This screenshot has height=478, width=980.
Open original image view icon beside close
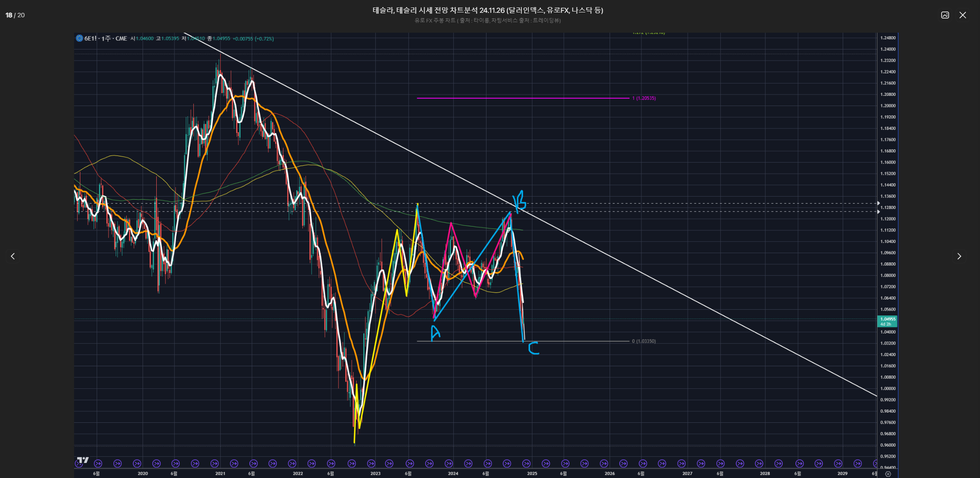click(945, 15)
